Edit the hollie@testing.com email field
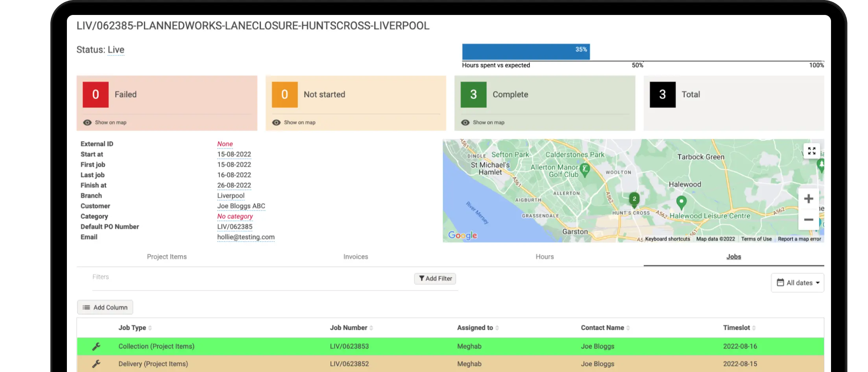The image size is (868, 372). pyautogui.click(x=246, y=237)
